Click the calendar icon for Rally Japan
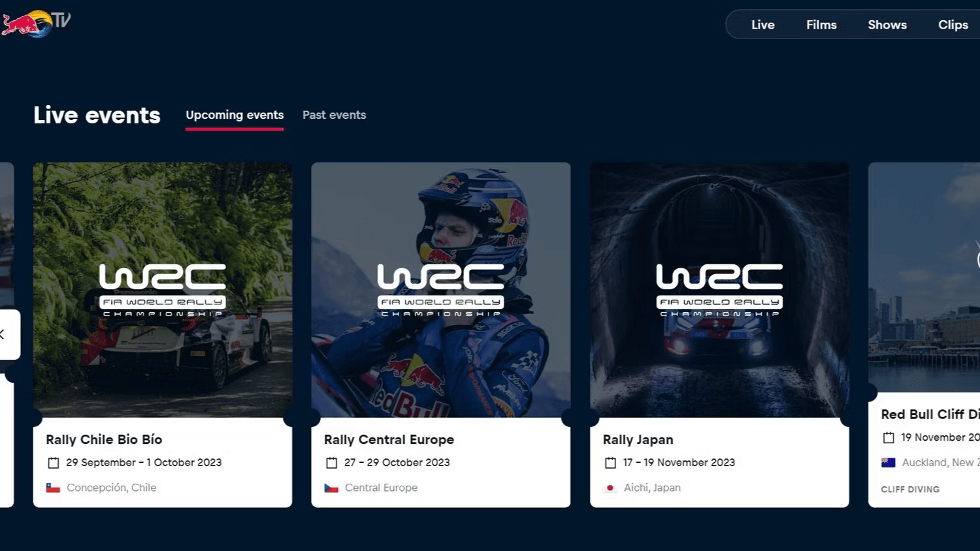The height and width of the screenshot is (551, 980). (610, 463)
